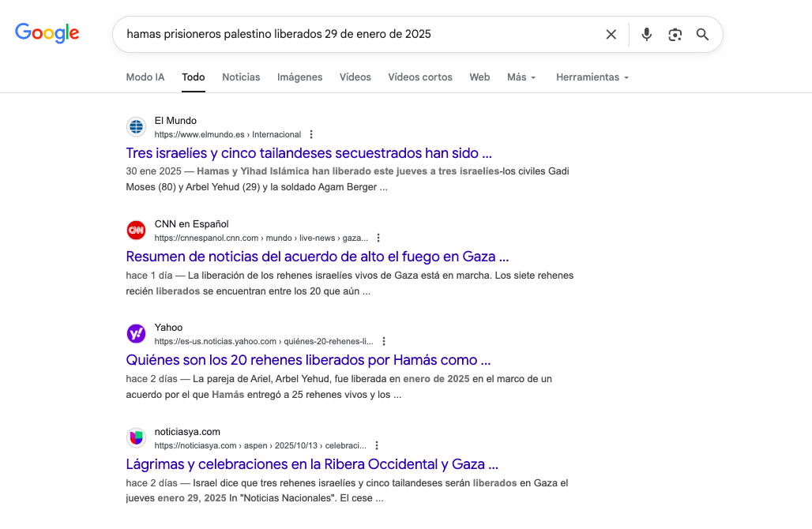Screen dimensions: 812x529
Task: Click the CNN en Español favicon
Action: point(137,231)
